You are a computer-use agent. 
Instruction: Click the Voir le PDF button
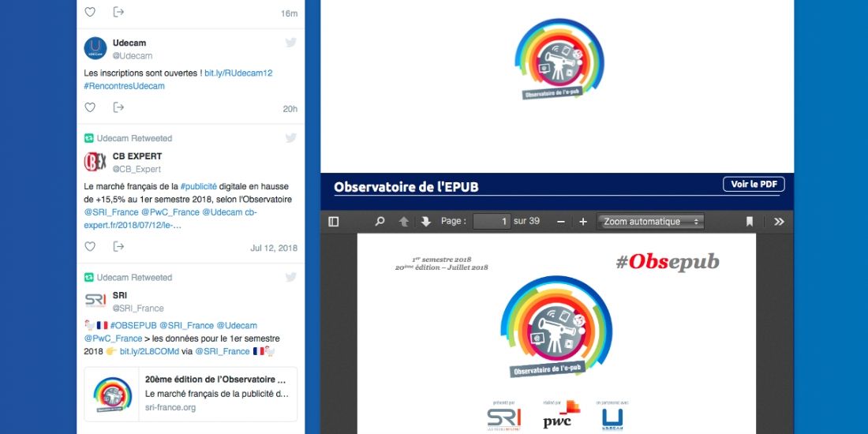(754, 185)
